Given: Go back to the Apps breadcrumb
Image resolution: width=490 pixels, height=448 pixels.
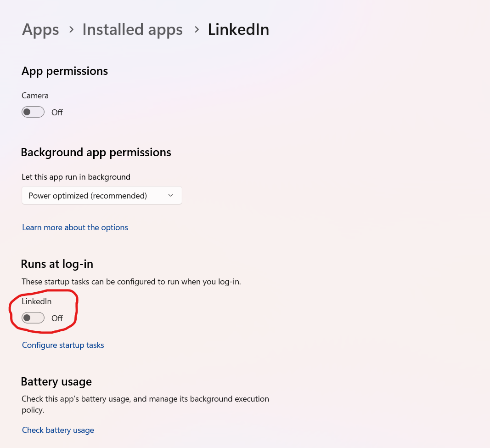Looking at the screenshot, I should [x=40, y=30].
